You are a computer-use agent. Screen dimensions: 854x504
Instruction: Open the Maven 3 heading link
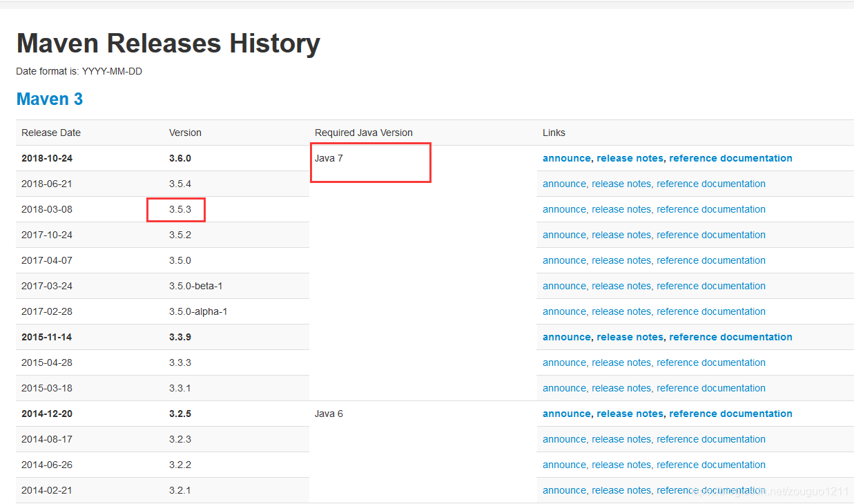coord(50,99)
